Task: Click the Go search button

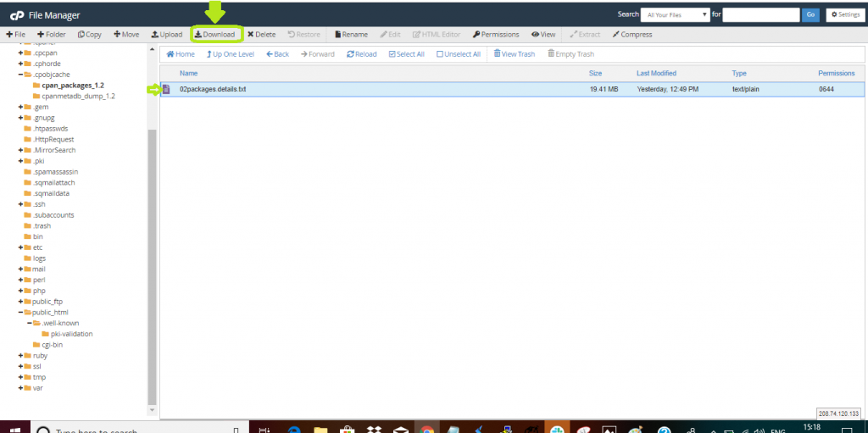Action: click(x=810, y=15)
